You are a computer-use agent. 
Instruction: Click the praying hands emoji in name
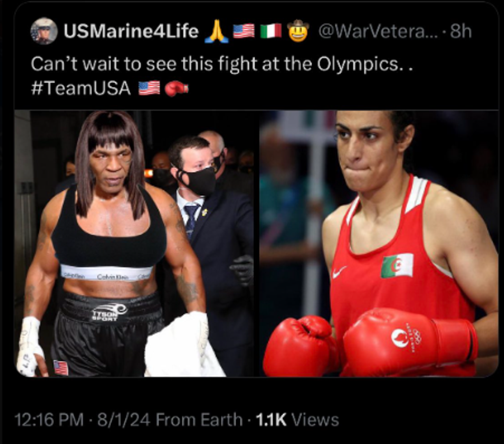tap(216, 31)
